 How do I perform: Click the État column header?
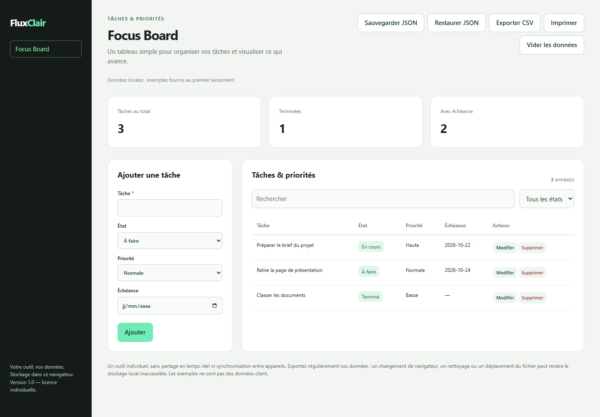pos(362,225)
